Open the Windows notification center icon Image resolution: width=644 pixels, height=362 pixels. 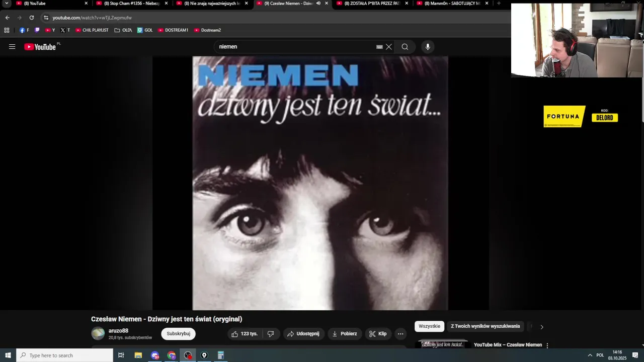[x=635, y=355]
